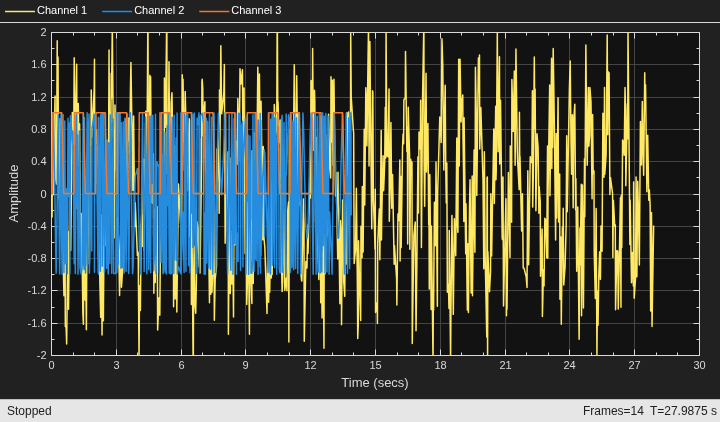Click the 21 tick on time axis
The image size is (720, 422).
point(505,365)
